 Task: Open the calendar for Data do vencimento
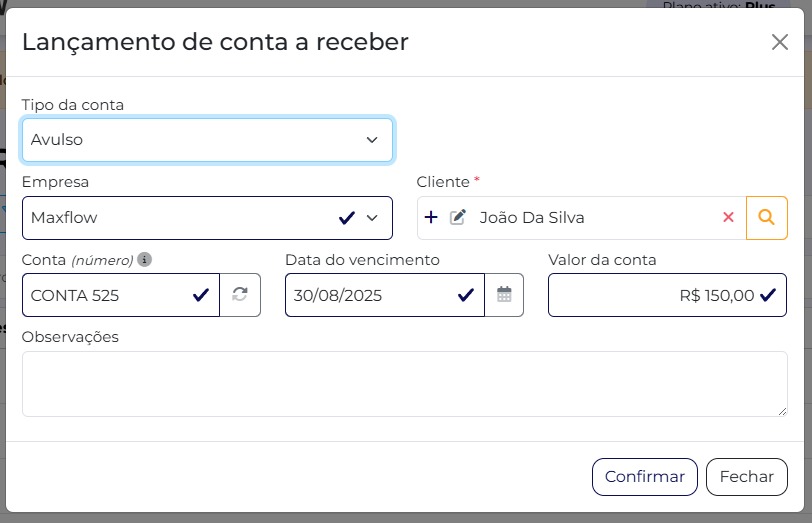pyautogui.click(x=504, y=295)
